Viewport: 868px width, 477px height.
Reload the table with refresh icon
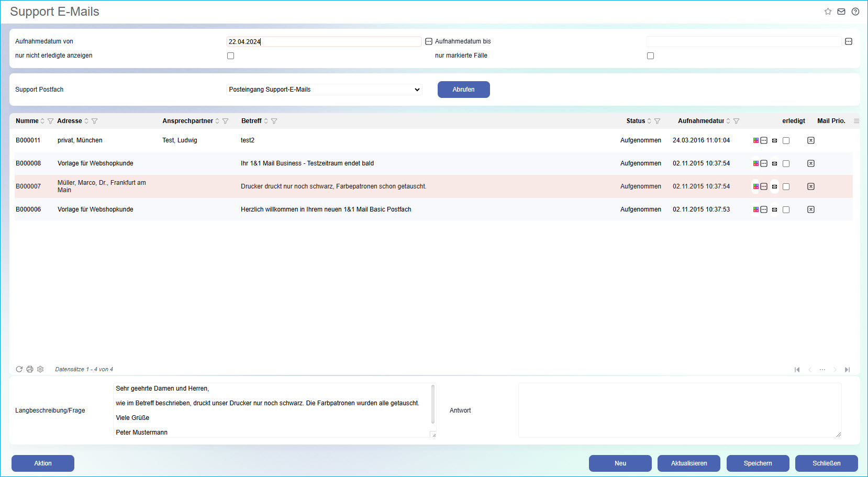(19, 369)
